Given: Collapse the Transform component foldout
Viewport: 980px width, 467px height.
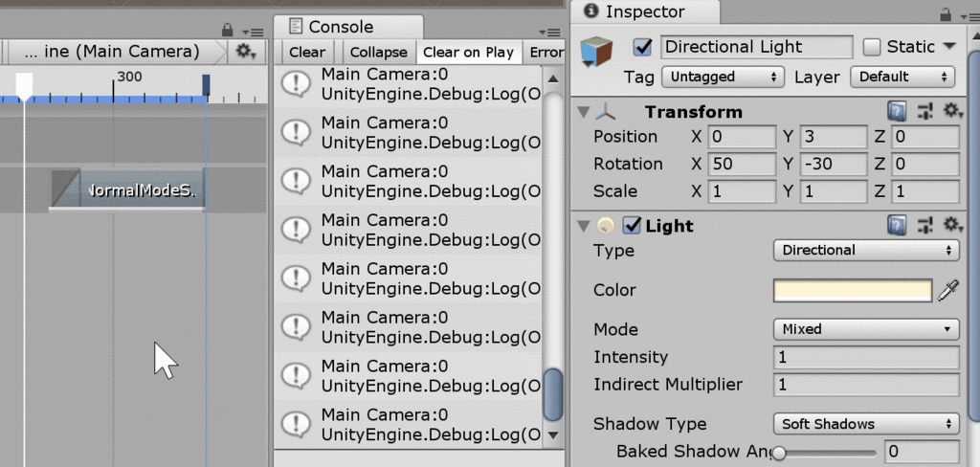Looking at the screenshot, I should tap(583, 113).
